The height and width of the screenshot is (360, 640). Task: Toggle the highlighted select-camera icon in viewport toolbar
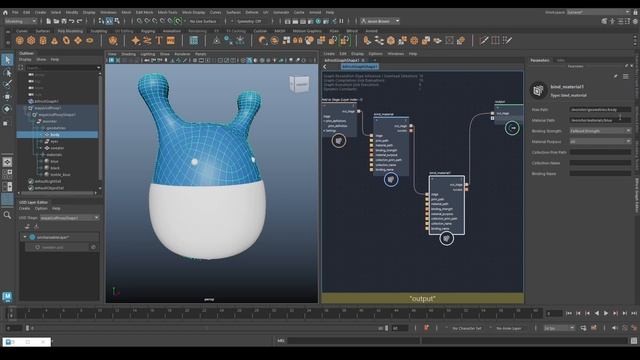pos(111,60)
